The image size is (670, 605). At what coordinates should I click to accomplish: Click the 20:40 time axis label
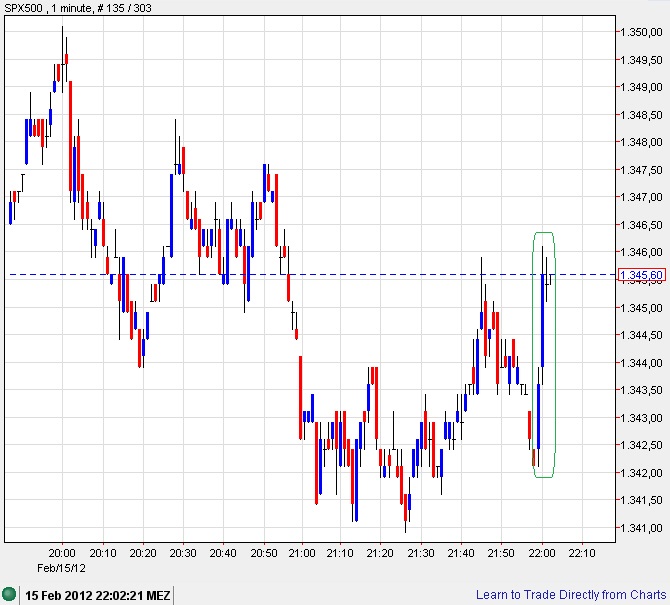pyautogui.click(x=223, y=553)
